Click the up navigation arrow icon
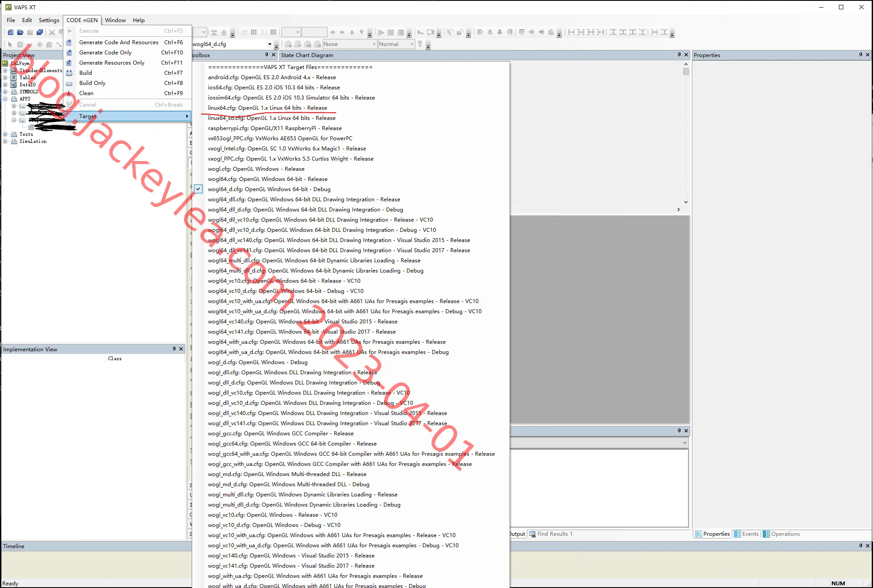 [352, 32]
